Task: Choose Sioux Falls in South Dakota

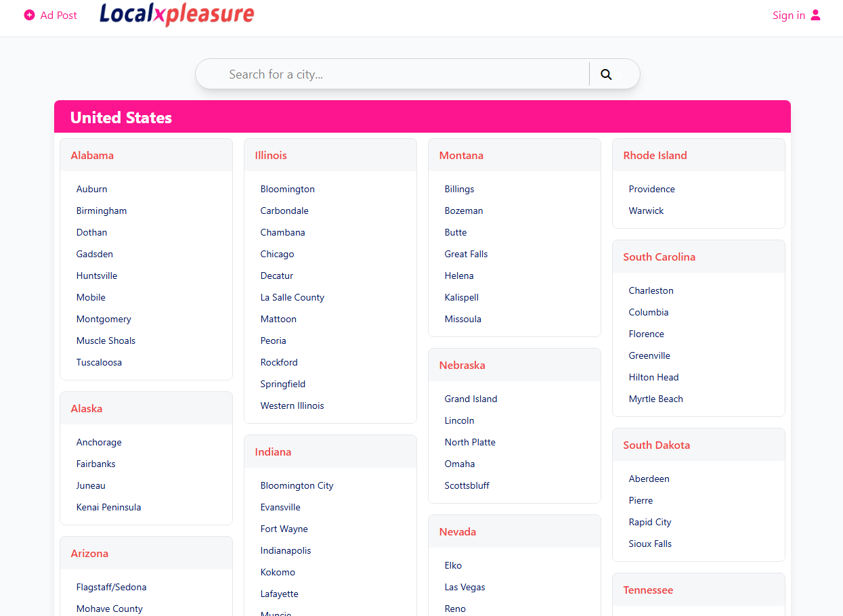Action: pos(650,544)
